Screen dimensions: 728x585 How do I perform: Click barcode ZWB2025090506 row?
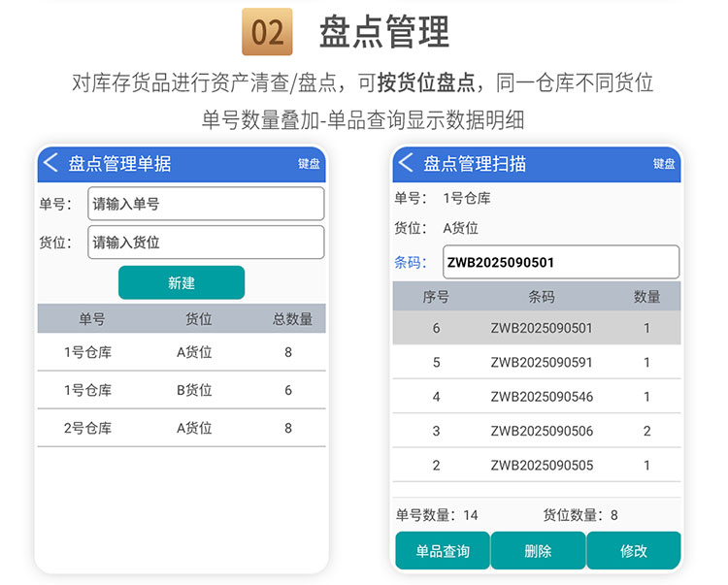pyautogui.click(x=537, y=431)
